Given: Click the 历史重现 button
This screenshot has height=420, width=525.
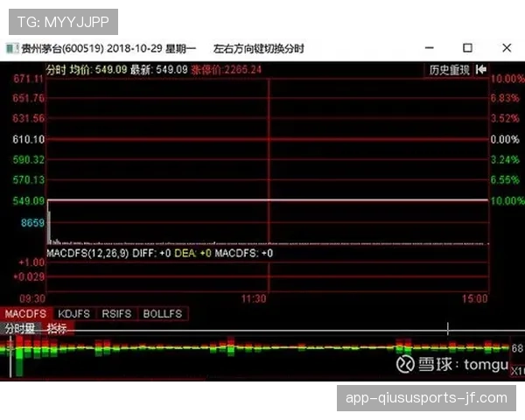Looking at the screenshot, I should click(449, 70).
